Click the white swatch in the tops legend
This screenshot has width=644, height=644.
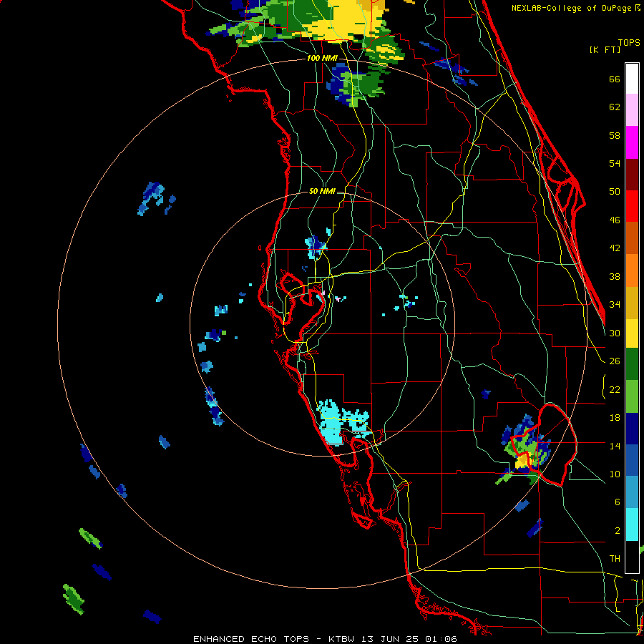632,79
